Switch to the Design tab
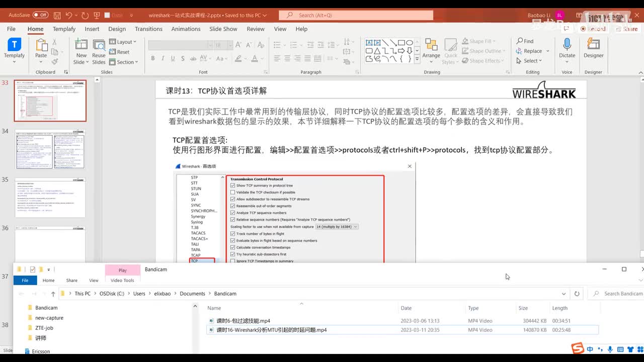The height and width of the screenshot is (362, 644). tap(117, 29)
